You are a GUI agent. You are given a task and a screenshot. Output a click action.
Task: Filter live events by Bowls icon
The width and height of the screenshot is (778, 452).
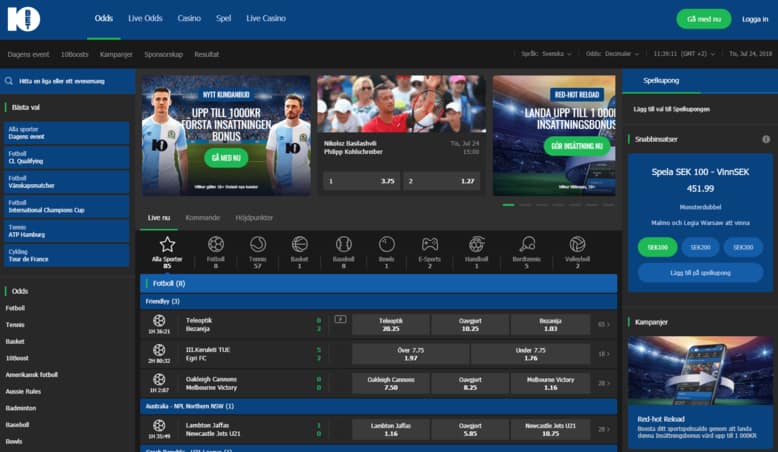click(x=387, y=245)
